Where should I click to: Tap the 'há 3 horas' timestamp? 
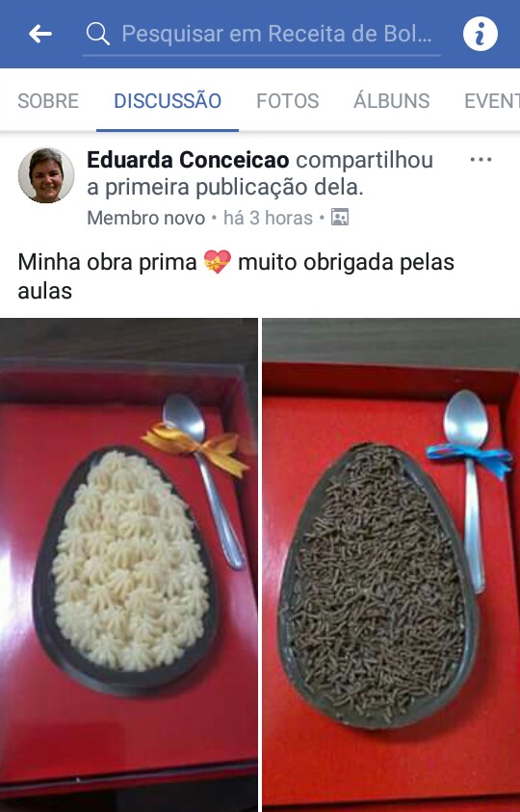click(x=268, y=218)
